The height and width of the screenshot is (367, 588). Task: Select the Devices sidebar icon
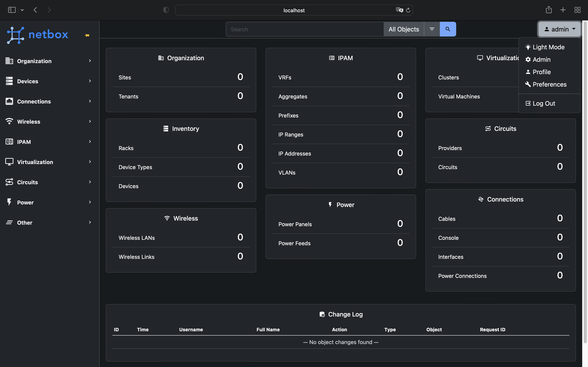pyautogui.click(x=9, y=81)
